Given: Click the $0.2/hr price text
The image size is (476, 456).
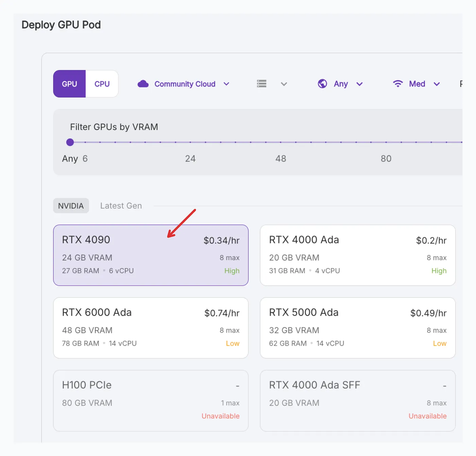Looking at the screenshot, I should (431, 240).
